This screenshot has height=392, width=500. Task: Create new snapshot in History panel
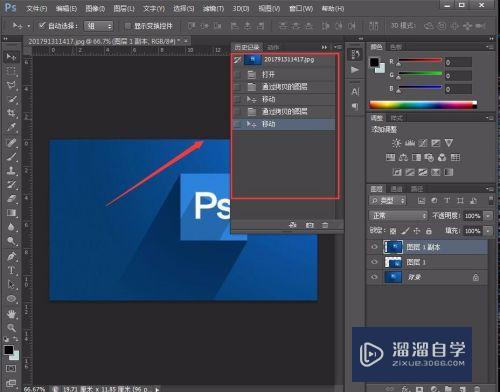click(x=310, y=225)
